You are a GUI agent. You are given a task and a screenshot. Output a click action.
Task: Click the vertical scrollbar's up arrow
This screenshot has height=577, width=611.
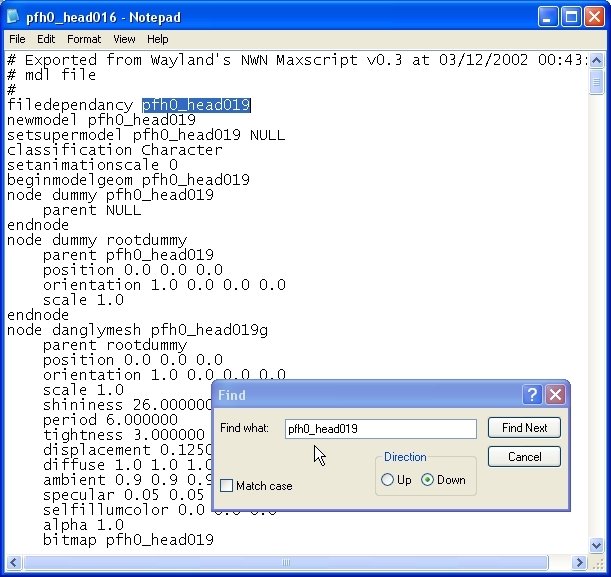(x=596, y=59)
